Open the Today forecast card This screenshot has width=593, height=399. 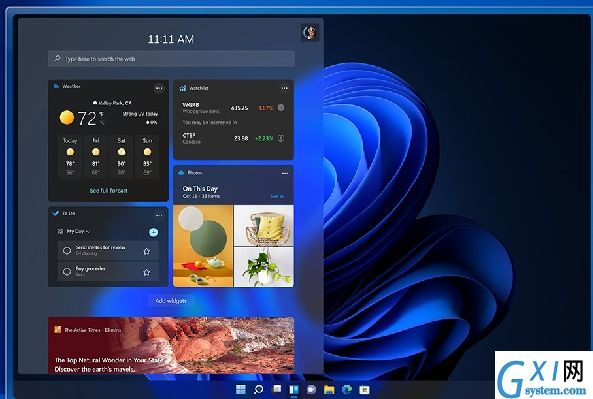tap(70, 156)
